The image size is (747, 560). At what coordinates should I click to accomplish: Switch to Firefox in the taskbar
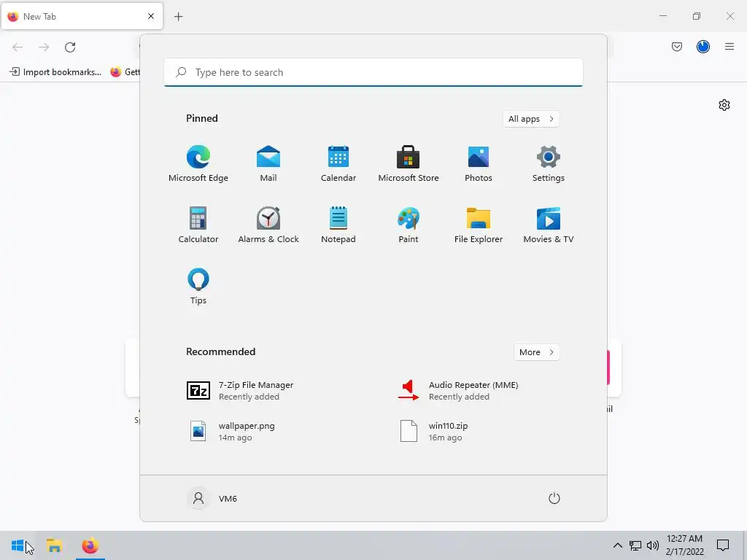coord(90,545)
